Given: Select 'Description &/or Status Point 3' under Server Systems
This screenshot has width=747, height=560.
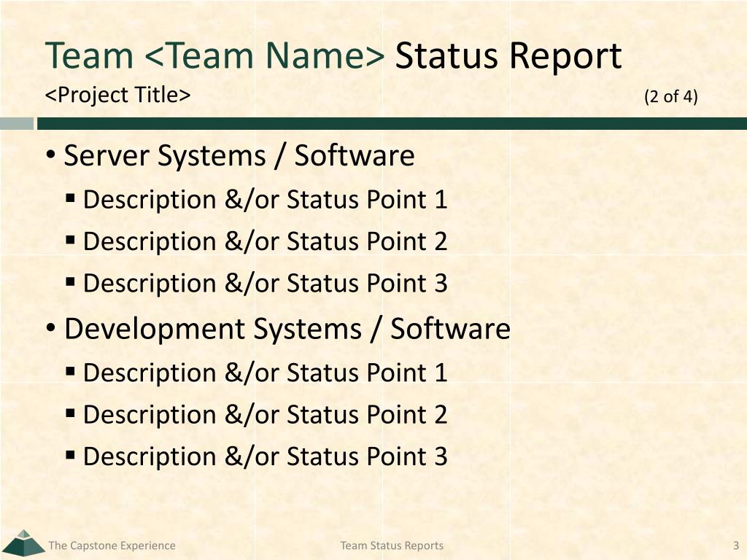Looking at the screenshot, I should [x=266, y=284].
